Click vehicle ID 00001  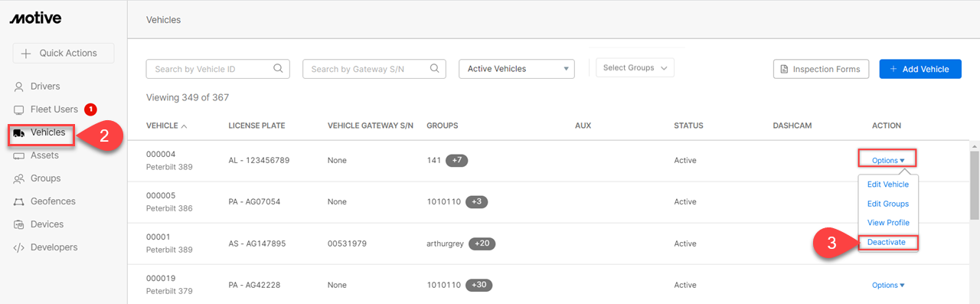tap(158, 237)
